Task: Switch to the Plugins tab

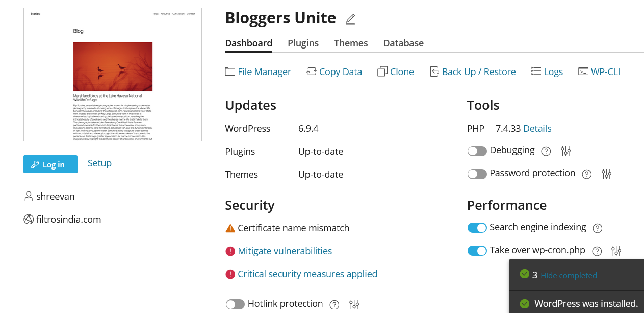Action: pyautogui.click(x=303, y=43)
